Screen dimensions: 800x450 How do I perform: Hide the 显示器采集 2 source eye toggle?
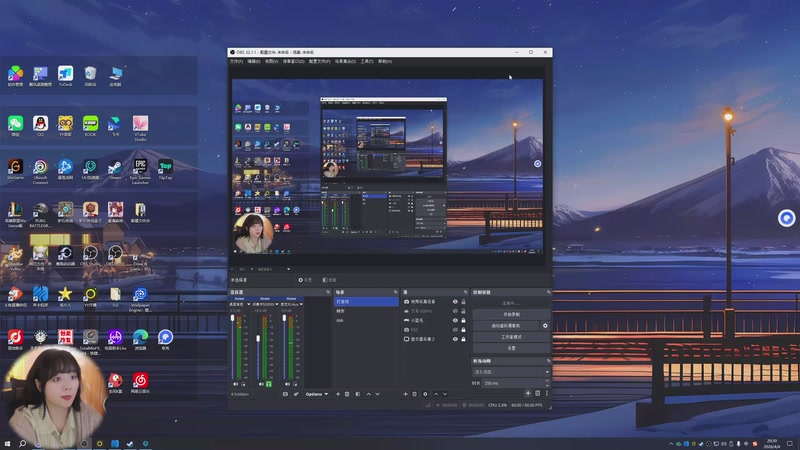(x=455, y=339)
